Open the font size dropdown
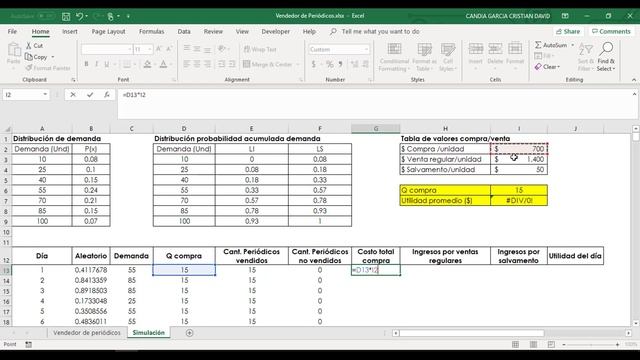The height and width of the screenshot is (360, 640). pos(150,49)
